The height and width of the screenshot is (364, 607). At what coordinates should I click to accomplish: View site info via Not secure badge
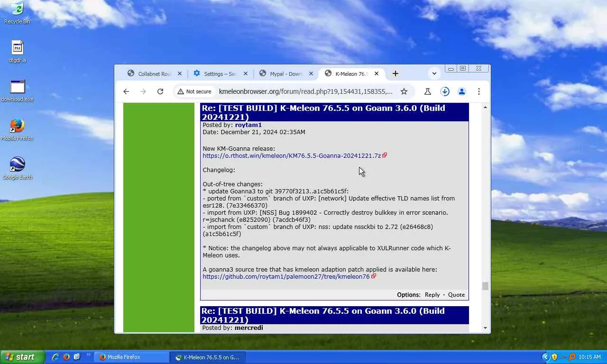tap(194, 91)
